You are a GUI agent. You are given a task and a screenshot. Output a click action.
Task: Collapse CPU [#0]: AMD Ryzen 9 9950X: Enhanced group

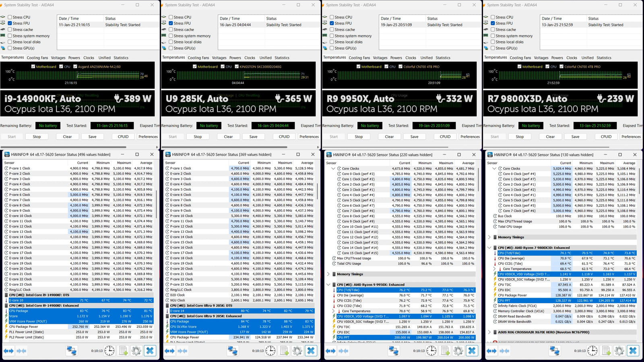click(x=328, y=285)
